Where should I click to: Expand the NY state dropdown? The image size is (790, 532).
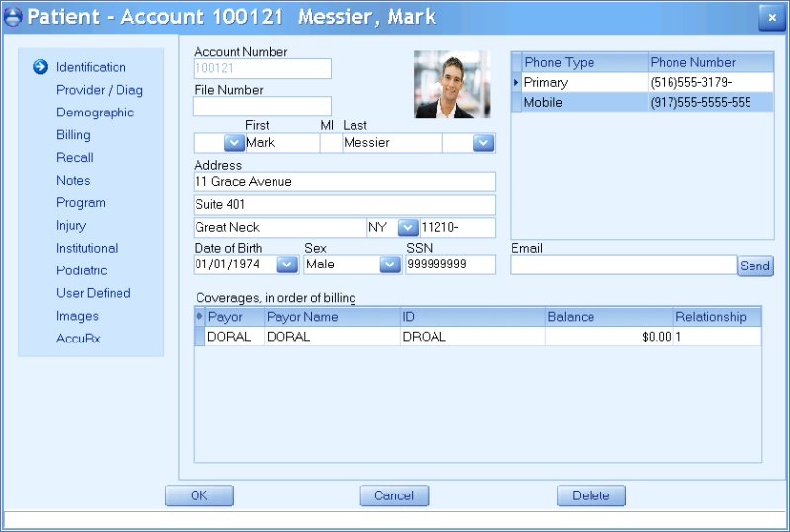408,228
